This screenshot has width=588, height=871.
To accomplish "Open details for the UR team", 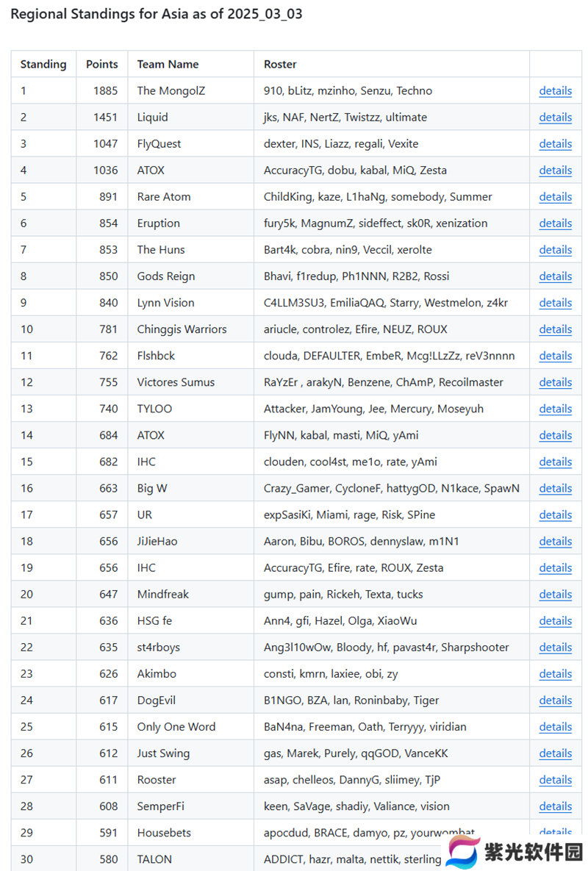I will pyautogui.click(x=555, y=515).
